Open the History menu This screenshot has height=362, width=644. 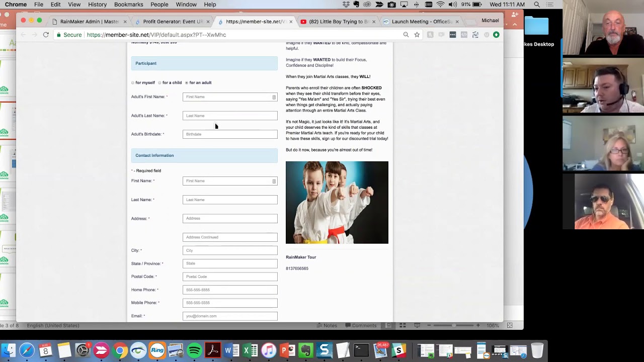point(97,5)
